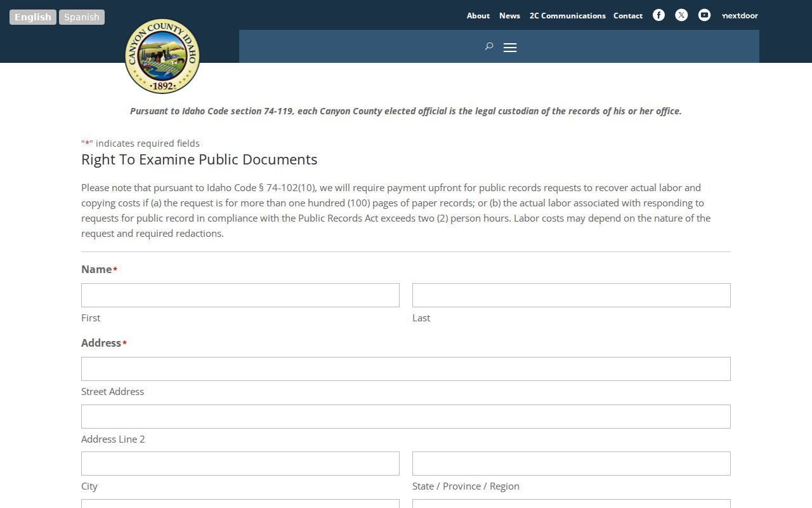The image size is (812, 508).
Task: Click the Canyon County Idaho seal logo
Action: click(x=162, y=56)
